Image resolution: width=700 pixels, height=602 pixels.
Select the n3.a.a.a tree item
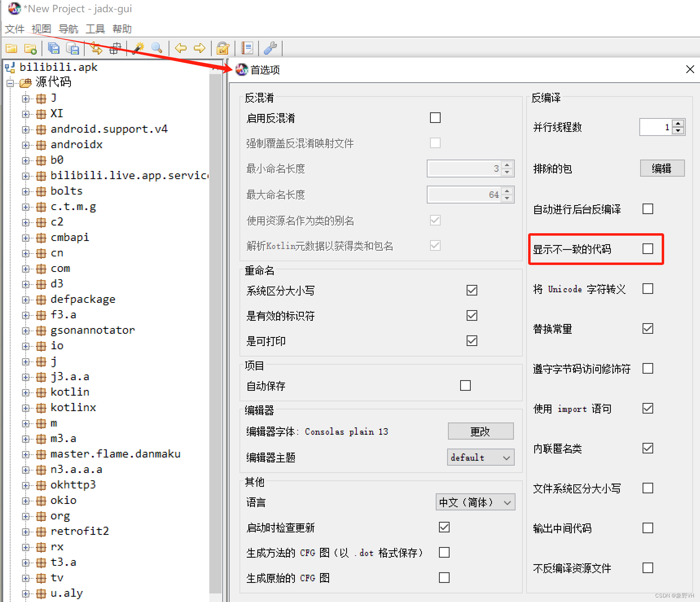[x=76, y=470]
